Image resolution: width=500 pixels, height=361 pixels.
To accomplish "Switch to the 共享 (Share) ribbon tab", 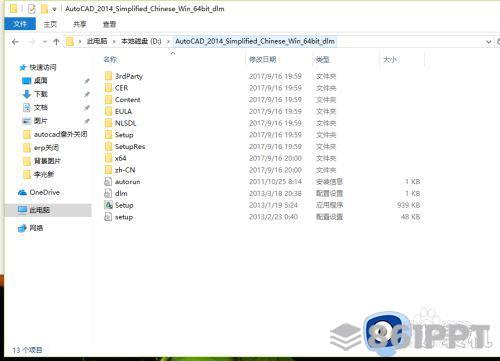I will [x=80, y=24].
